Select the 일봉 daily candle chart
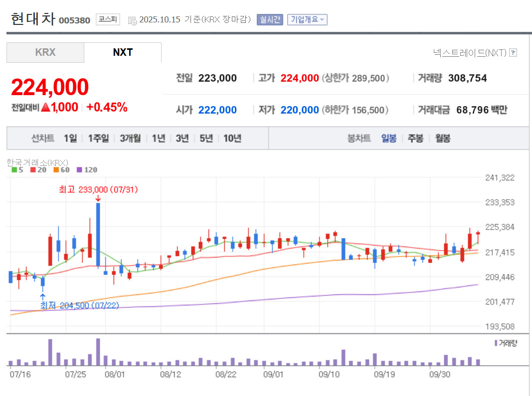Image resolution: width=532 pixels, height=396 pixels. tap(389, 138)
